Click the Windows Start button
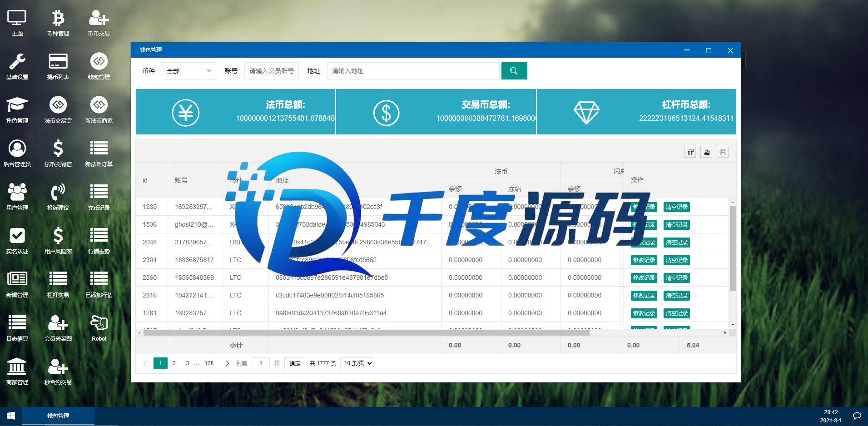Screen dimensions: 868x426 (x=11, y=416)
